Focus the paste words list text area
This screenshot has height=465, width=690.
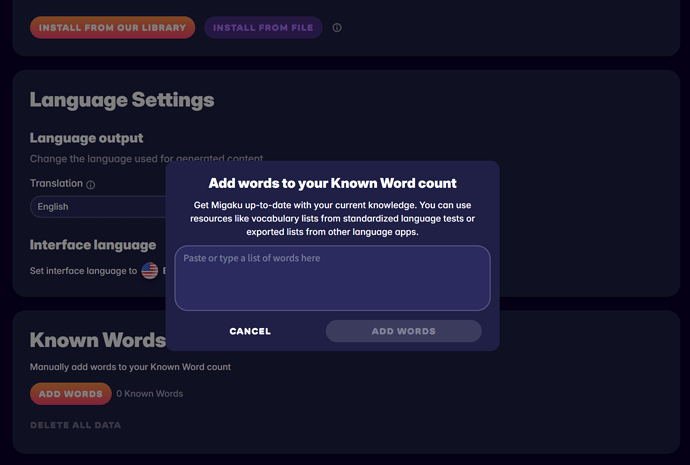pyautogui.click(x=332, y=278)
